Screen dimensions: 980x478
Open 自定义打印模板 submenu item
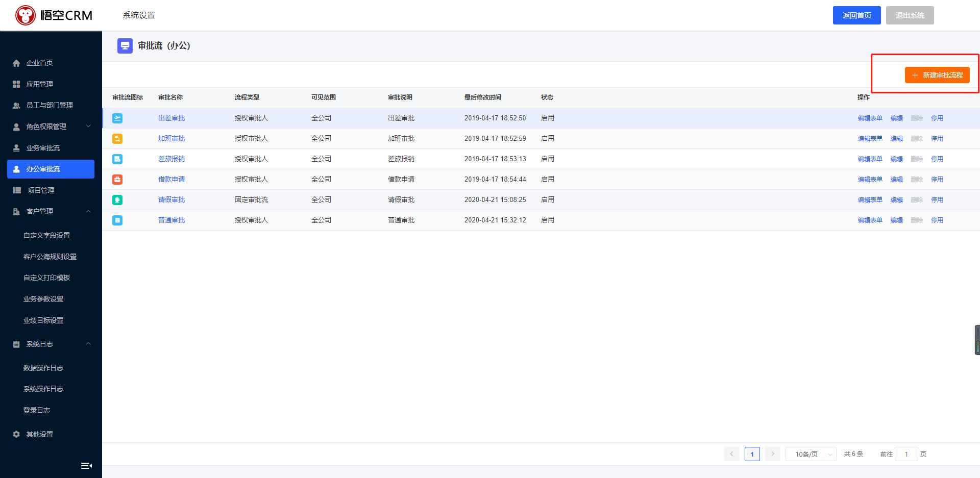[x=47, y=278]
